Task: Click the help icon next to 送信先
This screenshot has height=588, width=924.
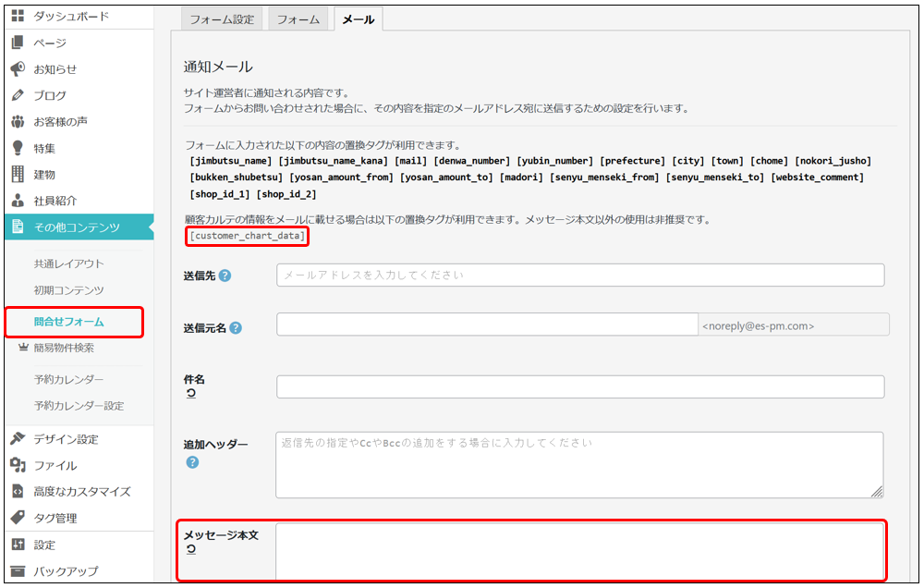Action: point(225,276)
